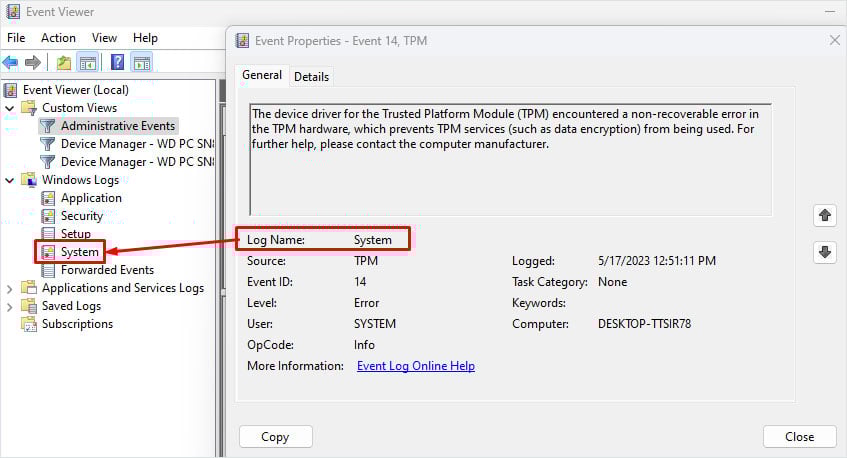Click the Show/Hide Console Tree icon
The image size is (847, 458).
[x=87, y=63]
